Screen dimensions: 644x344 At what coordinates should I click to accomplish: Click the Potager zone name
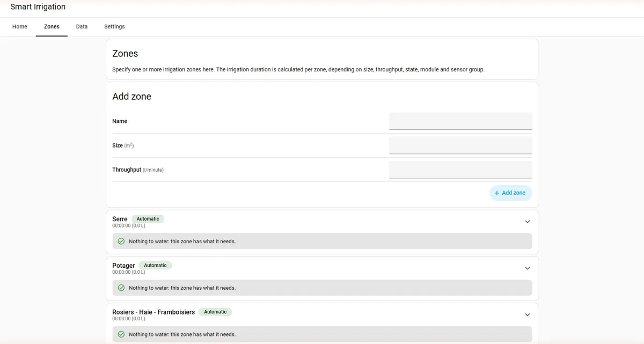[123, 266]
